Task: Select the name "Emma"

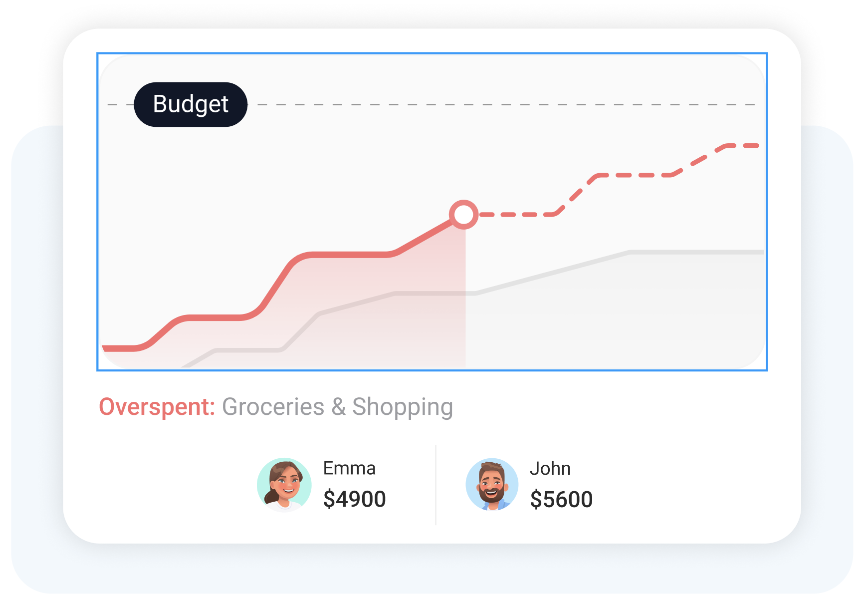Action: 349,468
